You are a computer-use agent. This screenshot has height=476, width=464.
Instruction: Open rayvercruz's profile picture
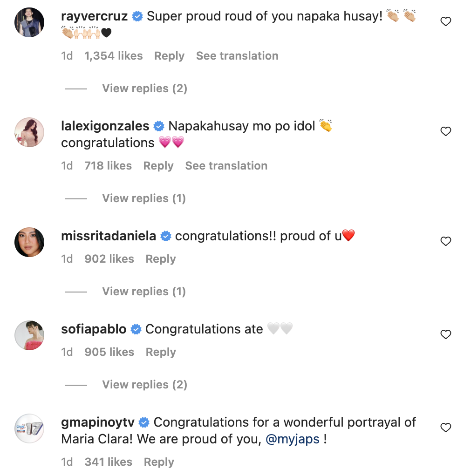[29, 22]
